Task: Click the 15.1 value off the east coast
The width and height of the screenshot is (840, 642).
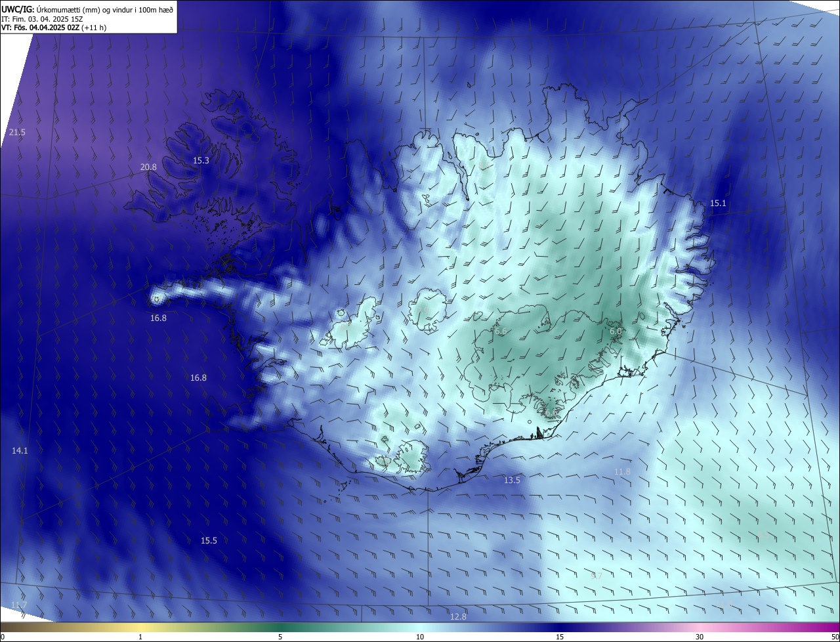Action: coord(719,203)
